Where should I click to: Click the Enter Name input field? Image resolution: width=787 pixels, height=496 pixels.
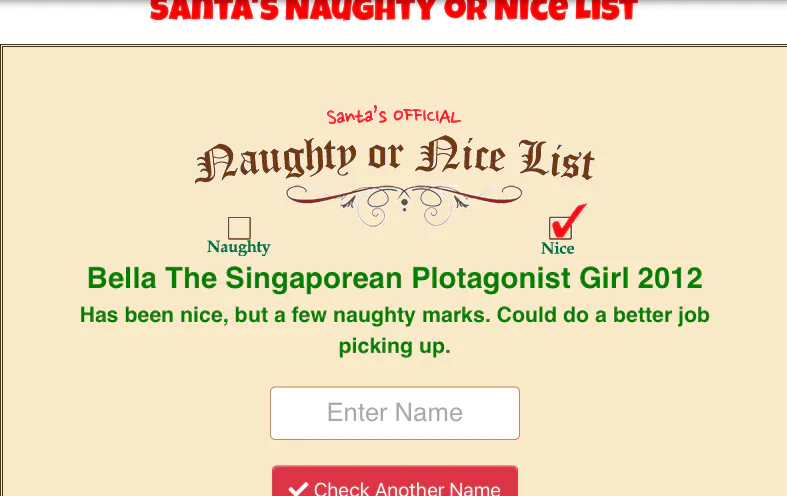[x=395, y=413]
